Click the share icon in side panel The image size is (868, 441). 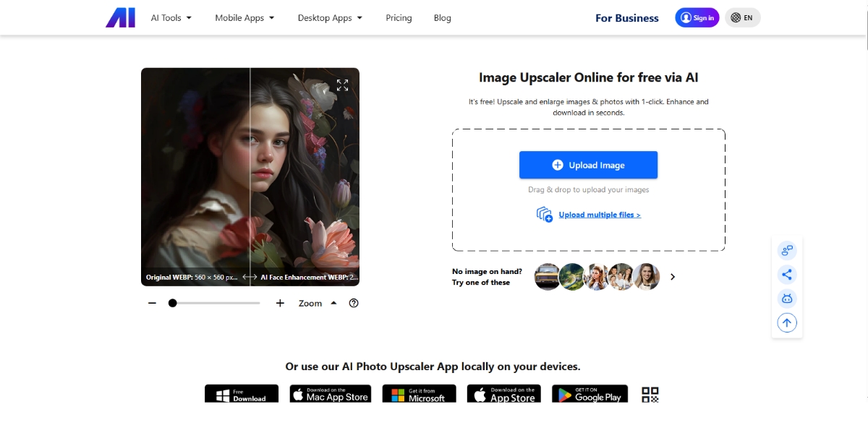pos(787,274)
